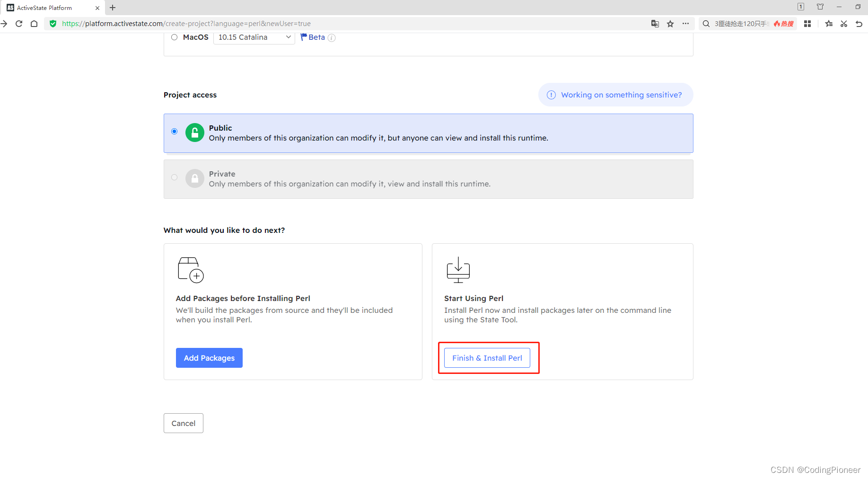Open the page translate icon

655,24
